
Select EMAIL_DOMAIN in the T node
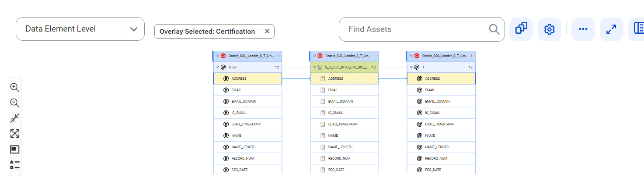pos(441,101)
